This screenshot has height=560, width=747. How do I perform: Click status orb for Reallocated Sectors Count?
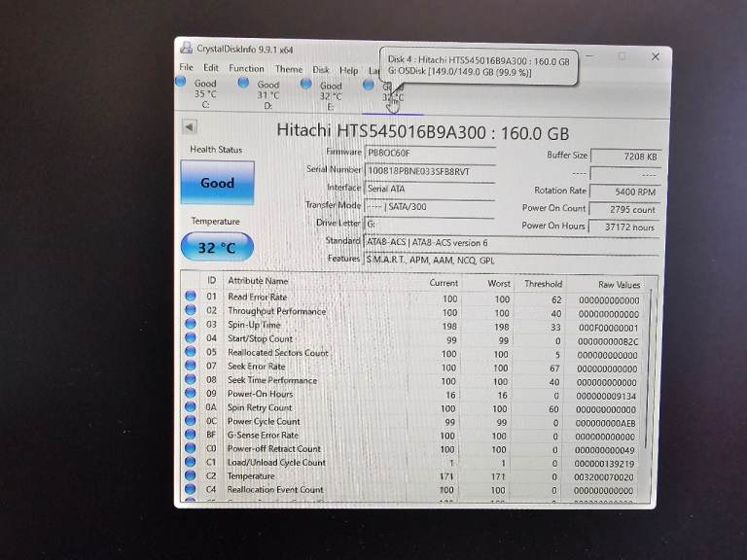click(x=191, y=351)
